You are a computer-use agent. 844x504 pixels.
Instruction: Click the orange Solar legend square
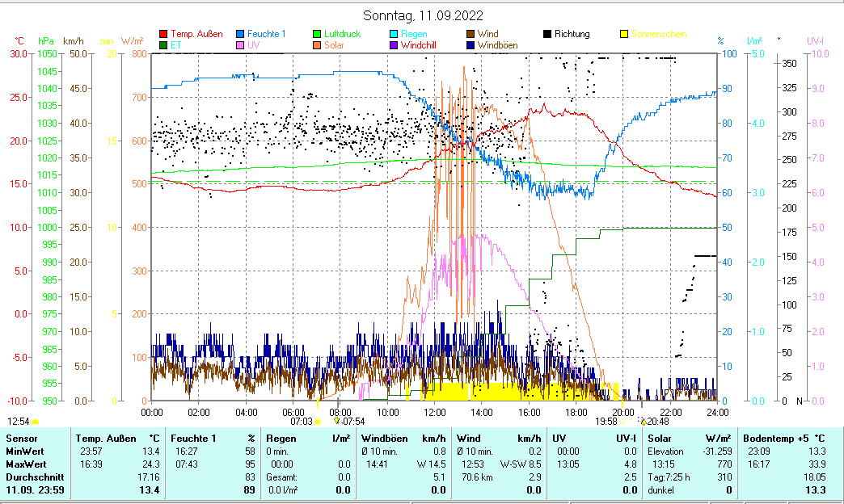318,45
